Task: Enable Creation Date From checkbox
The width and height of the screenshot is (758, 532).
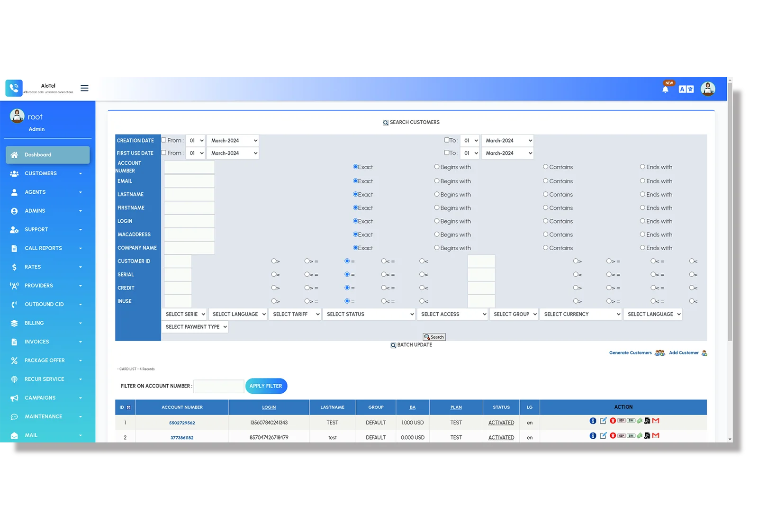Action: [163, 140]
